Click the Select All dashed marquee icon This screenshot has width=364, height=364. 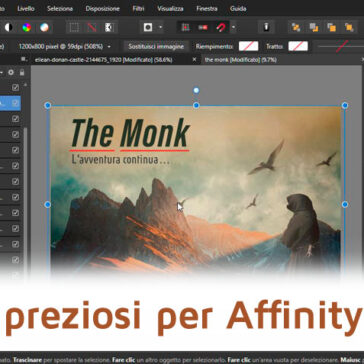coord(74,27)
